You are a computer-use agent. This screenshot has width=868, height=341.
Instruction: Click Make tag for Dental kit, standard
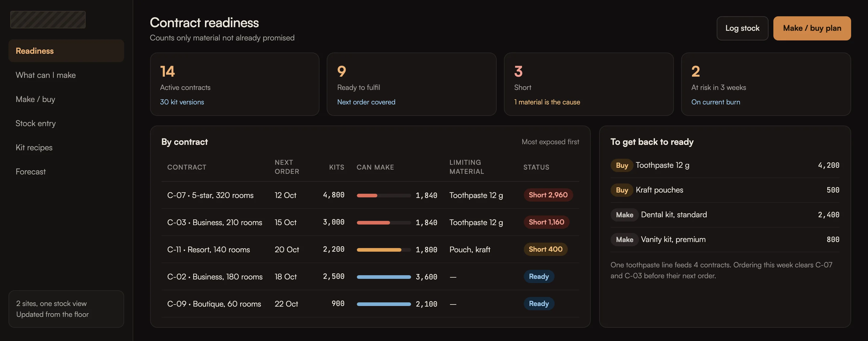point(624,215)
